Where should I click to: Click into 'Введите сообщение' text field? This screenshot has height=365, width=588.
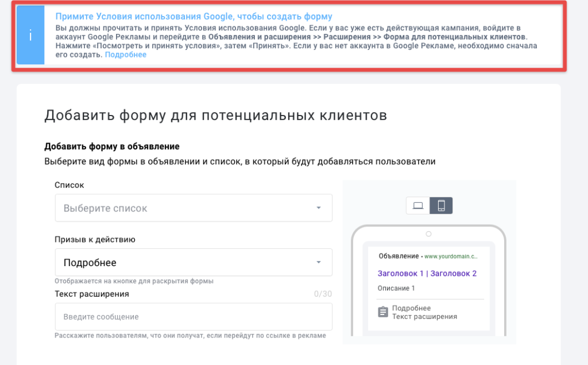(194, 317)
